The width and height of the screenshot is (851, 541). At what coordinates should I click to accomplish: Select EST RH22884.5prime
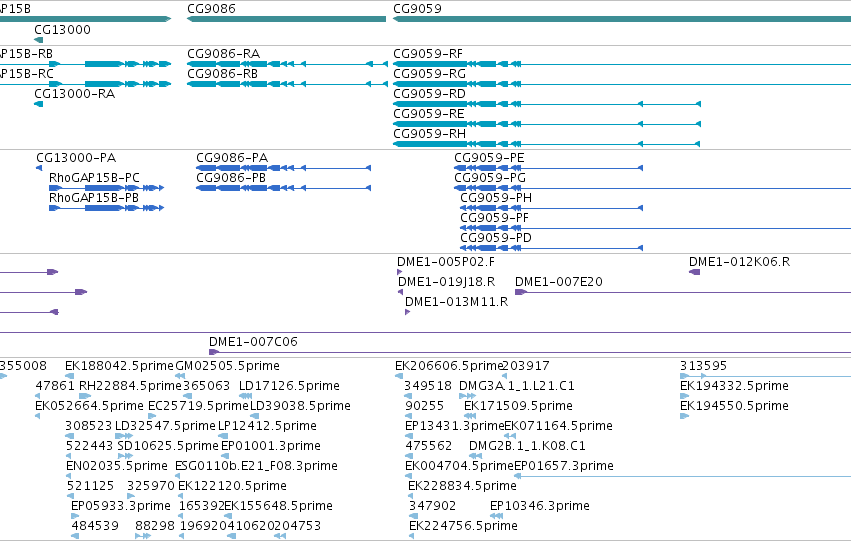[130, 386]
